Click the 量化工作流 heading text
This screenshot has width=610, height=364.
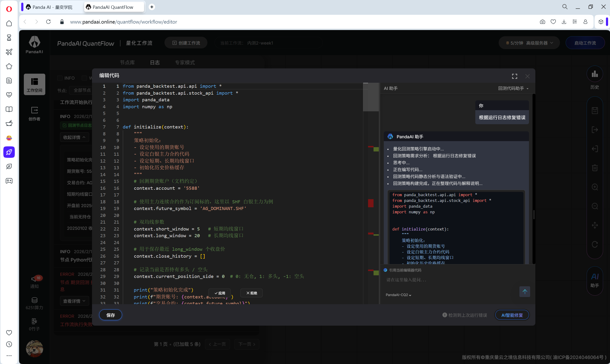click(x=139, y=43)
